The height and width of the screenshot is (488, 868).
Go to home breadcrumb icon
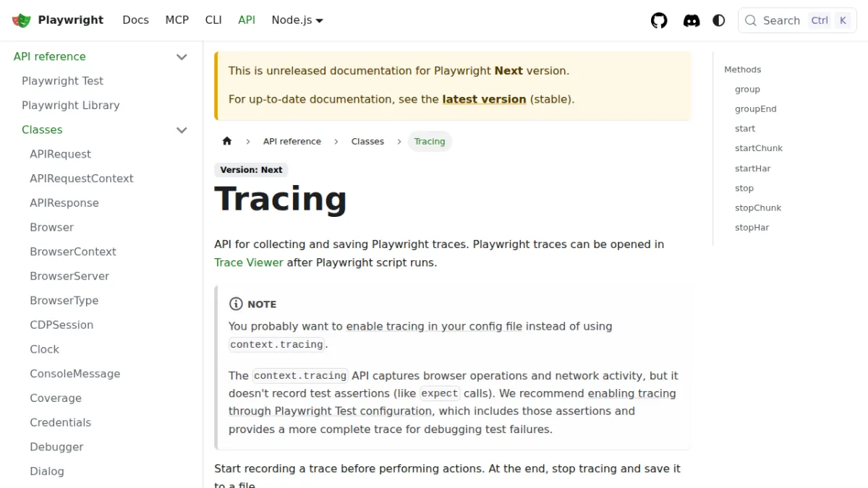click(x=227, y=141)
